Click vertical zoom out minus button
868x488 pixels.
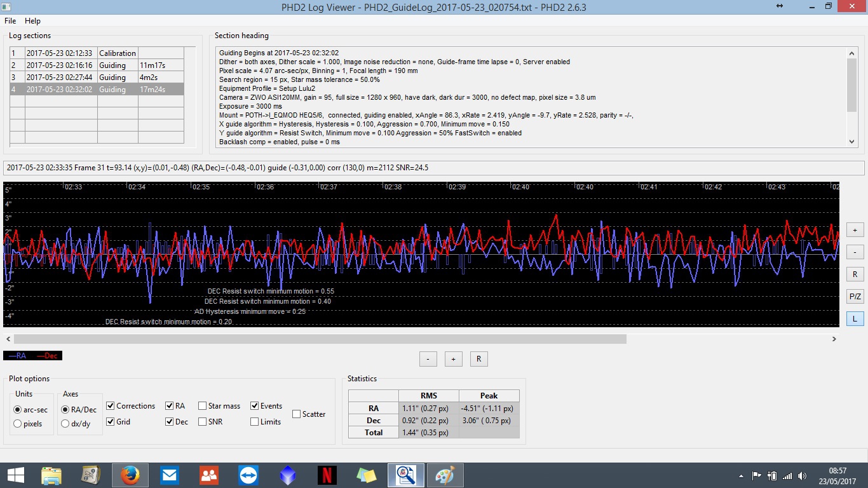click(855, 252)
